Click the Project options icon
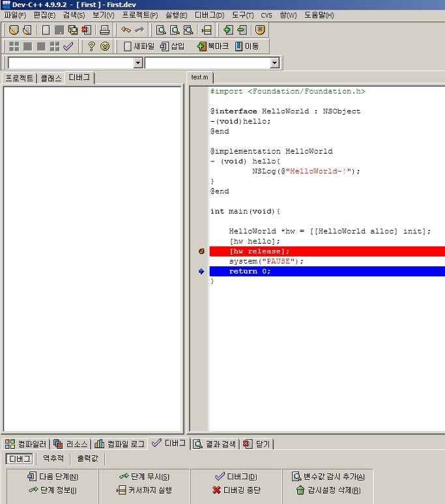 [x=260, y=30]
